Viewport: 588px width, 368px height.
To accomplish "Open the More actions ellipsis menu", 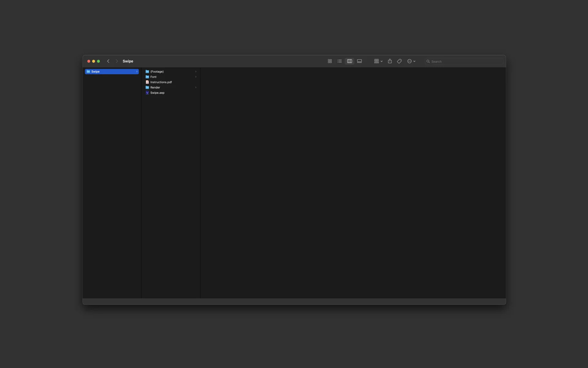I will [x=411, y=61].
